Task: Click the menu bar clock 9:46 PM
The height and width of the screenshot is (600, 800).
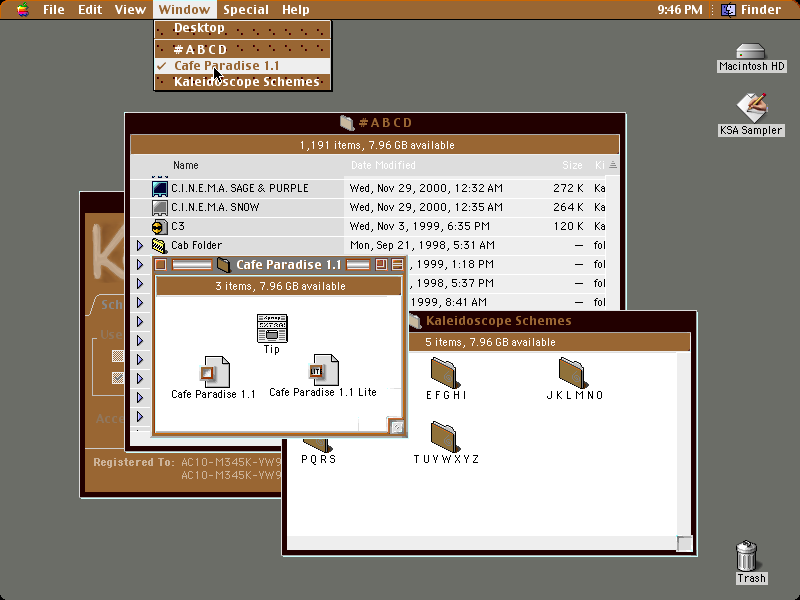Action: coord(680,10)
